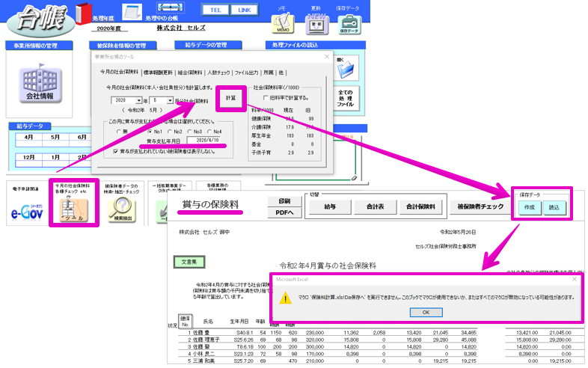Click the PDFへ button
This screenshot has height=368, width=588.
pyautogui.click(x=284, y=212)
